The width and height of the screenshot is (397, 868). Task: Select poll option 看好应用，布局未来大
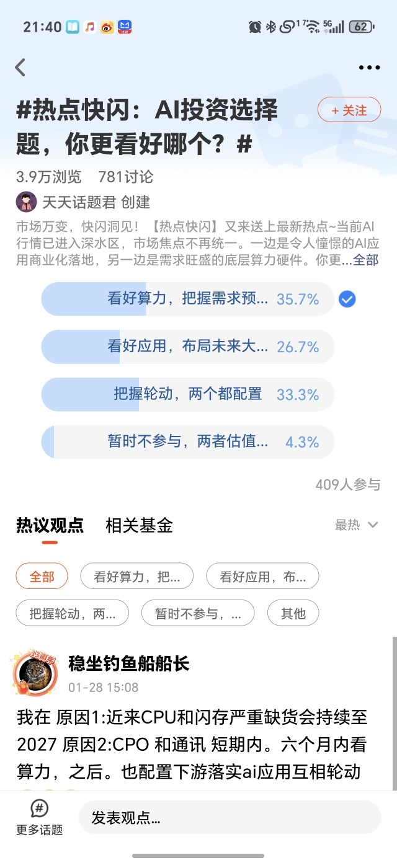point(188,347)
